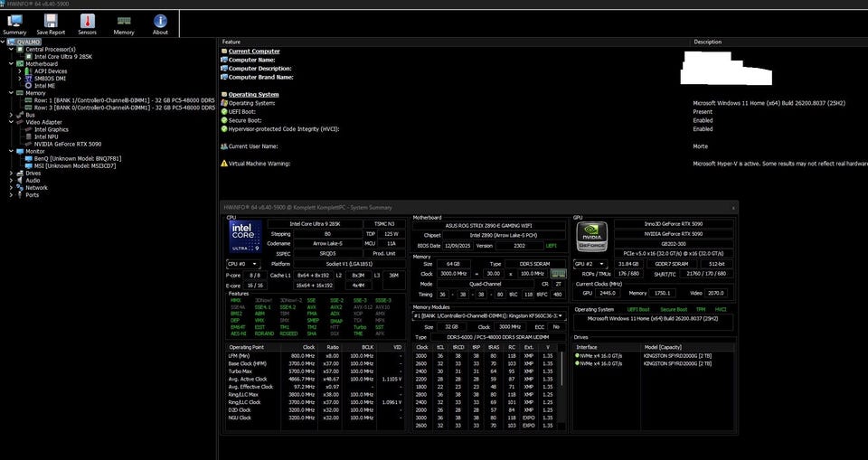Screen dimensions: 868x460
Task: Expand the Audio tree node
Action: pos(12,180)
